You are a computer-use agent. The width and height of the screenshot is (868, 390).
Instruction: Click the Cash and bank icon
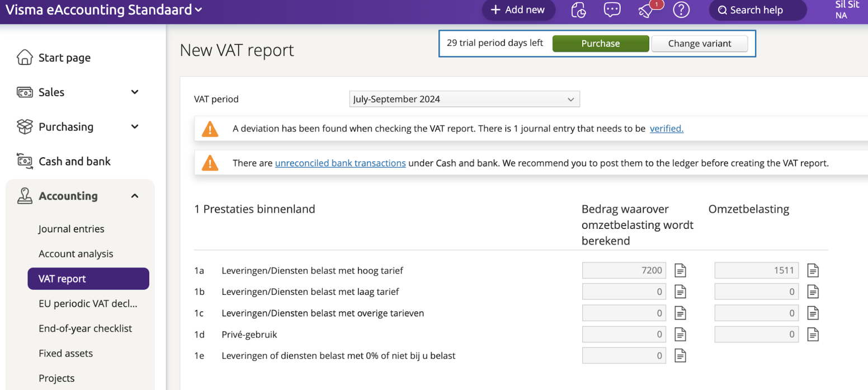pos(23,161)
